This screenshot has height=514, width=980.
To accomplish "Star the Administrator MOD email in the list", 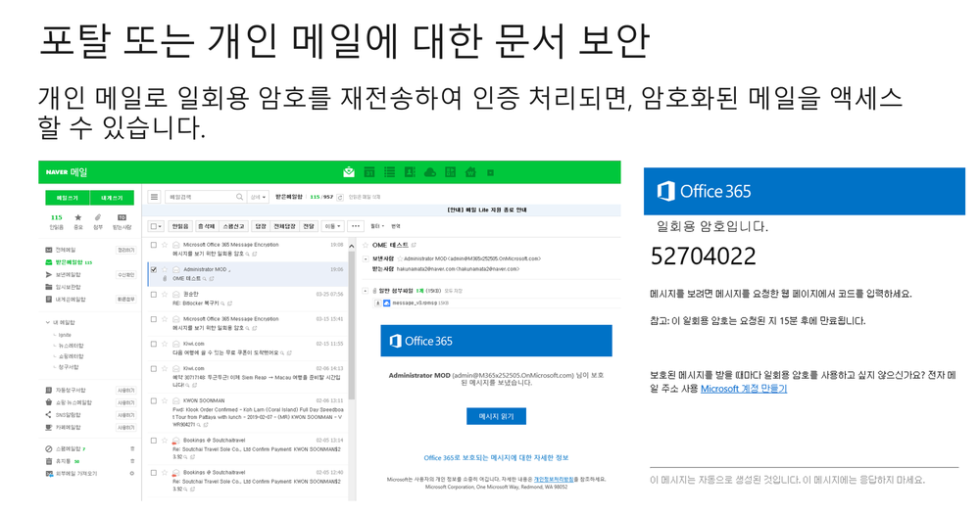I will 165,269.
